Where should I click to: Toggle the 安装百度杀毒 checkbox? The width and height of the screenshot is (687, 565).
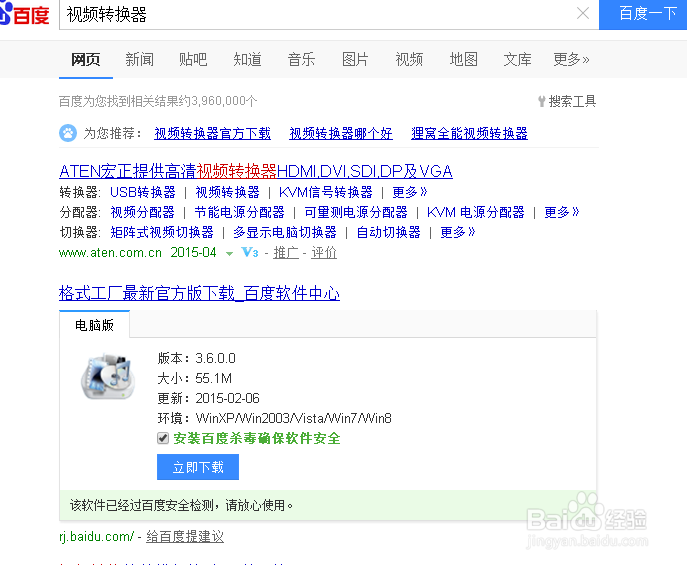163,438
